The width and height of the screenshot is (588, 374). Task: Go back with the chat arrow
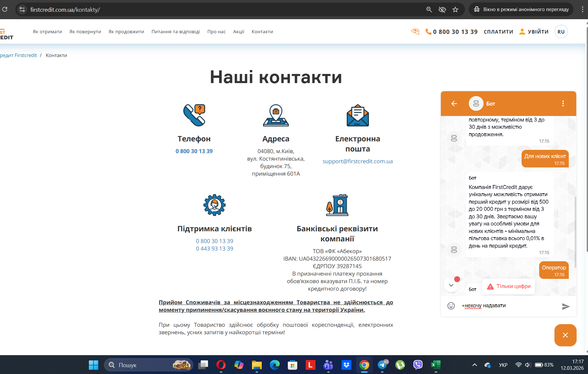454,104
